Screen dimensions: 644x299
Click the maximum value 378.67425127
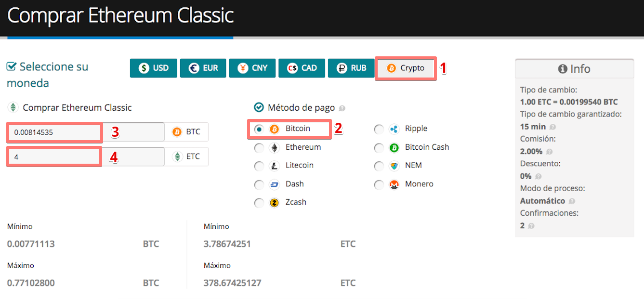click(x=233, y=283)
